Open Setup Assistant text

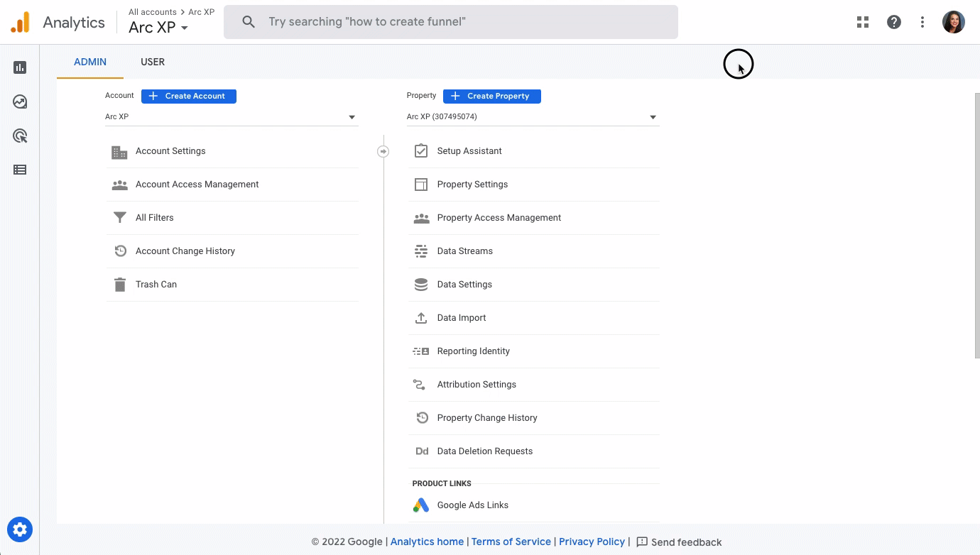[x=469, y=151]
